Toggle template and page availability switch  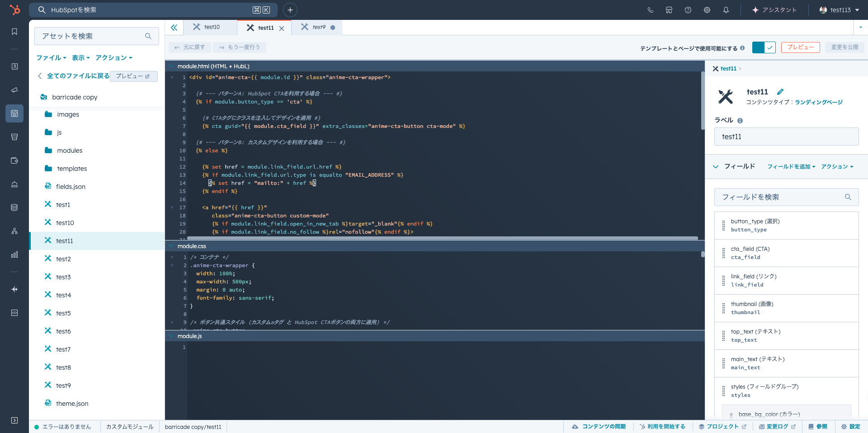point(764,47)
